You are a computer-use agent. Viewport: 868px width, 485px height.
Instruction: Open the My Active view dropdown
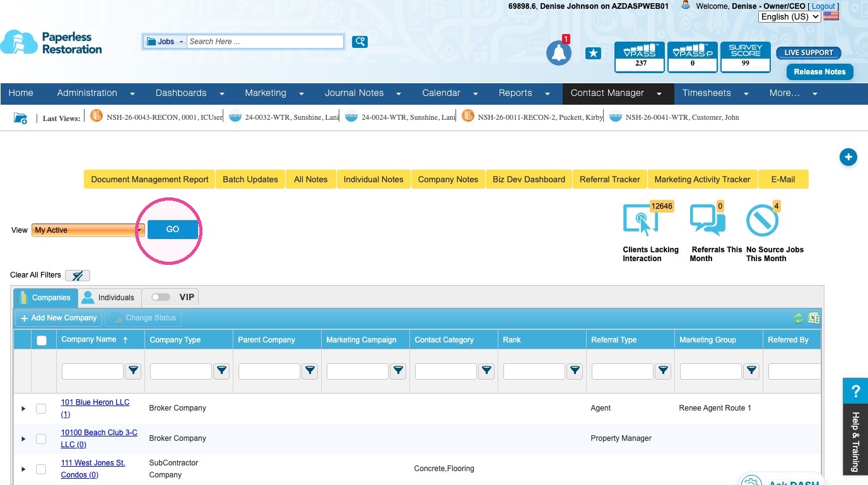click(88, 230)
